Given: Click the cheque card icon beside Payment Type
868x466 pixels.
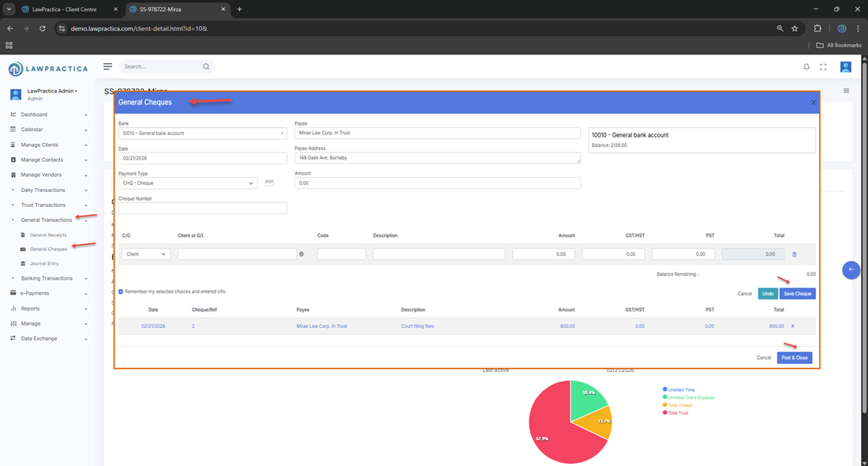Looking at the screenshot, I should (270, 183).
